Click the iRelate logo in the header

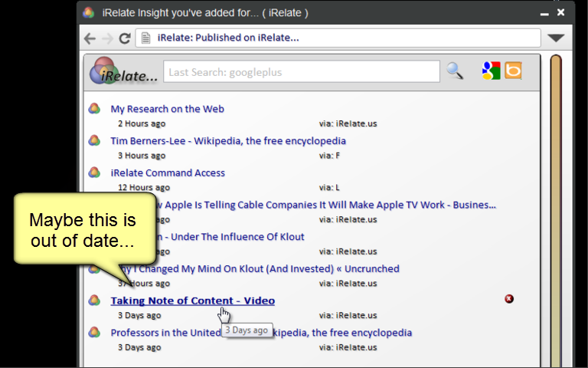[123, 71]
